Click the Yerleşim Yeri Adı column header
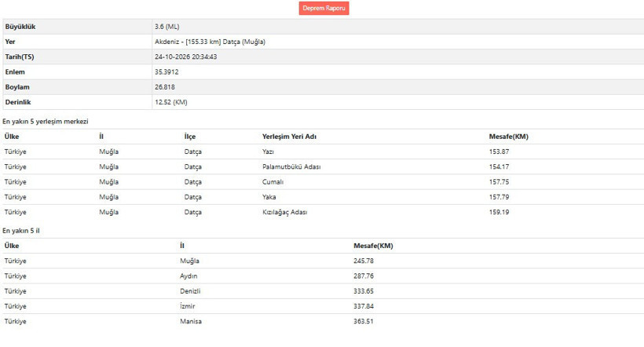 pos(289,137)
